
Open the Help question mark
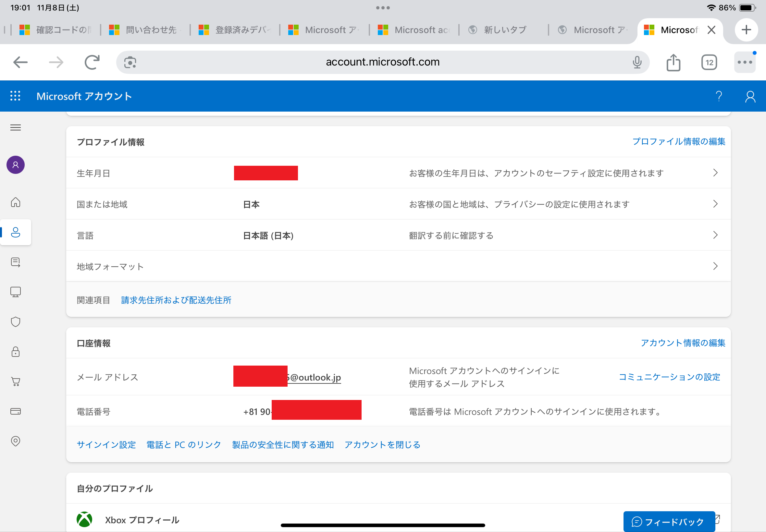[x=719, y=96]
